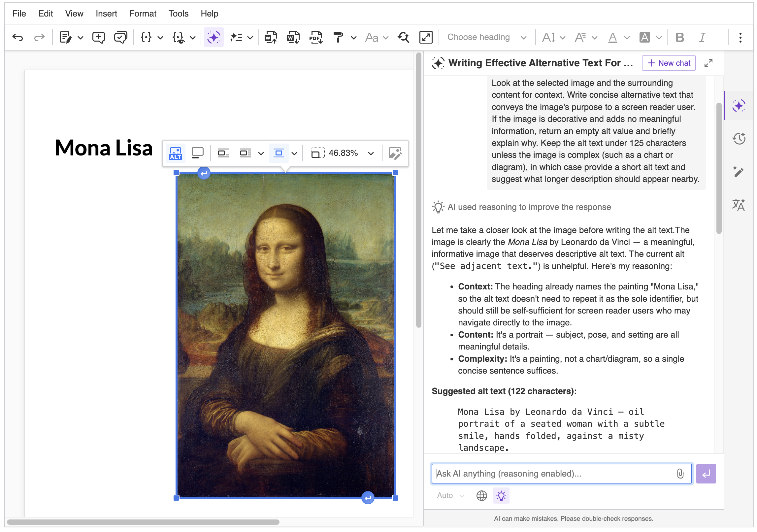This screenshot has height=532, width=757.
Task: Click the ALT text icon in image toolbar
Action: pos(176,153)
